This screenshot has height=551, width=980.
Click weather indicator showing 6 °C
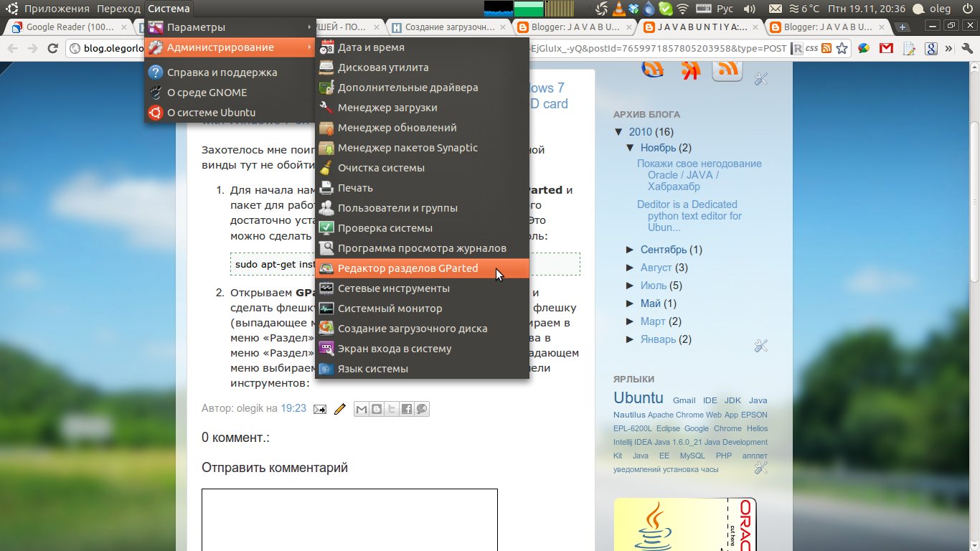pos(804,9)
